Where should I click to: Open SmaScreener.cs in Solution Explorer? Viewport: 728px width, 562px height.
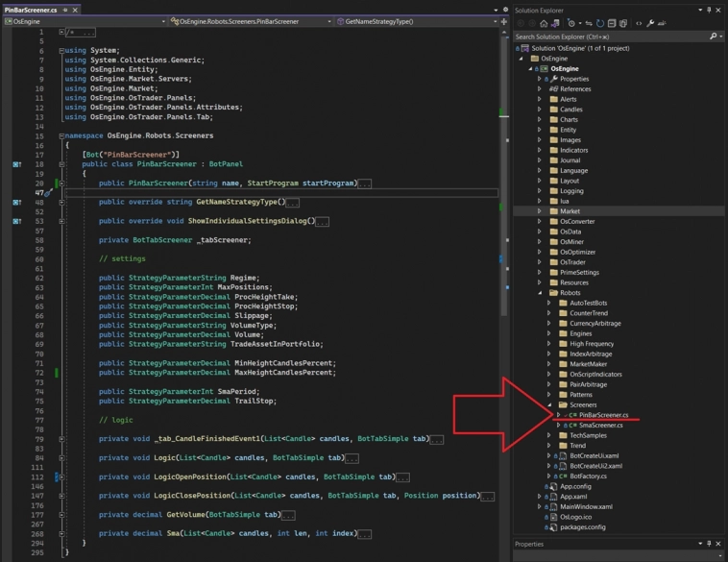coord(600,425)
